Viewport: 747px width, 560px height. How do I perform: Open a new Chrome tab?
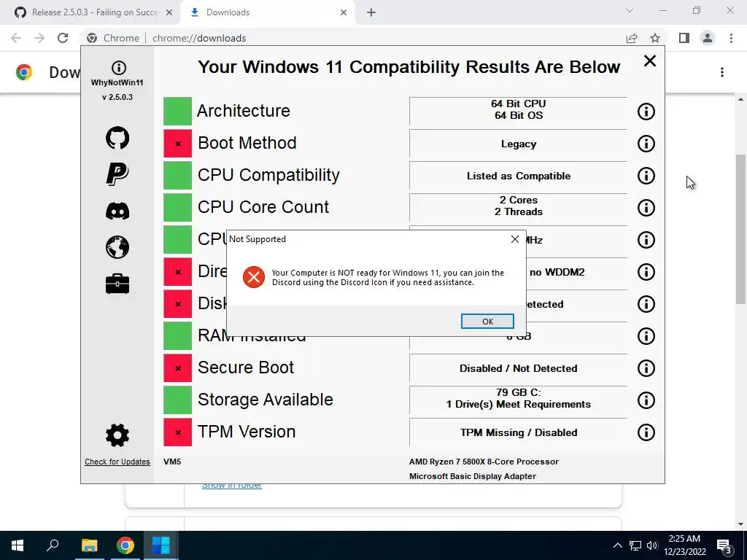371,12
